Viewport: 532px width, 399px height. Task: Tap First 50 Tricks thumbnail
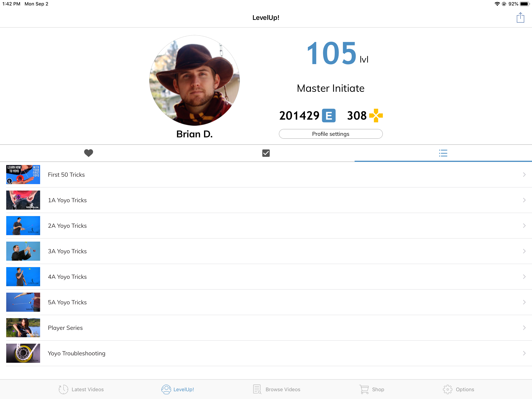[23, 175]
